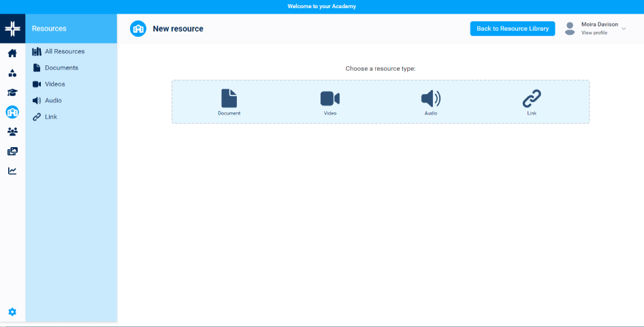Image resolution: width=644 pixels, height=327 pixels.
Task: Choose the Audio resource type
Action: [431, 101]
